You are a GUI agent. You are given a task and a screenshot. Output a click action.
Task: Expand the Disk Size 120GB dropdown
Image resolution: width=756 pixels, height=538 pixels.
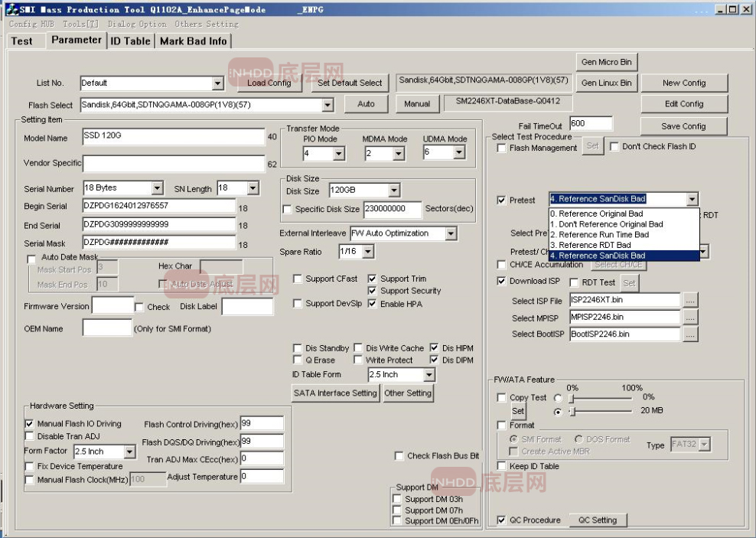[394, 191]
